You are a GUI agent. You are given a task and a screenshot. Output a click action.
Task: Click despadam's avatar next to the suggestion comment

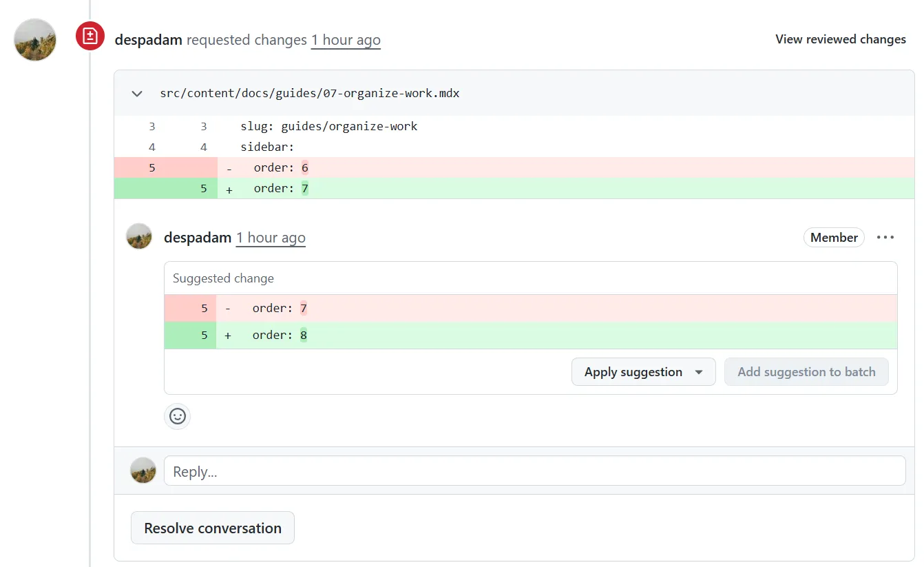(x=139, y=236)
